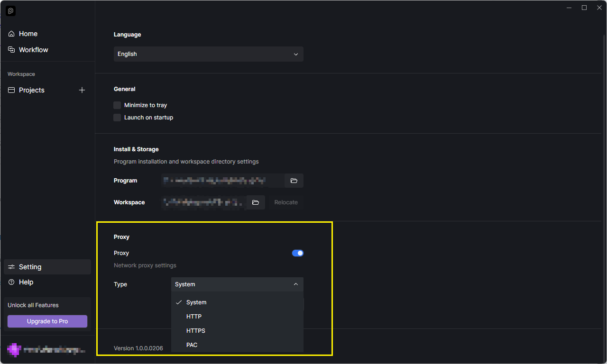Open the Home page from sidebar
The height and width of the screenshot is (364, 607).
coord(28,34)
